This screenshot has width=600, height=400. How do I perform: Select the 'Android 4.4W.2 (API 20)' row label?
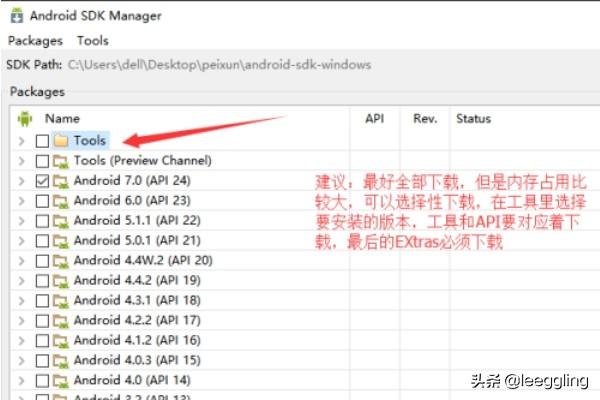143,261
